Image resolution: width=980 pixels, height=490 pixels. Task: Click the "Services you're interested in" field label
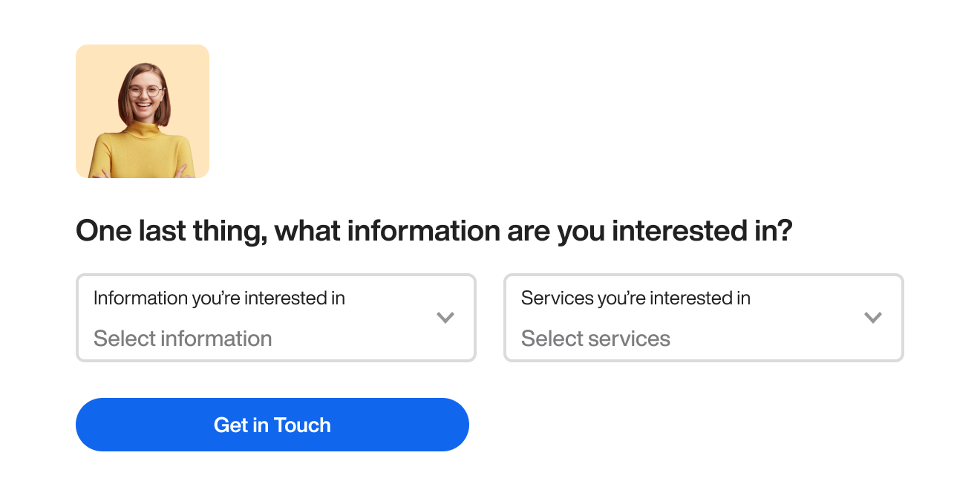(636, 298)
